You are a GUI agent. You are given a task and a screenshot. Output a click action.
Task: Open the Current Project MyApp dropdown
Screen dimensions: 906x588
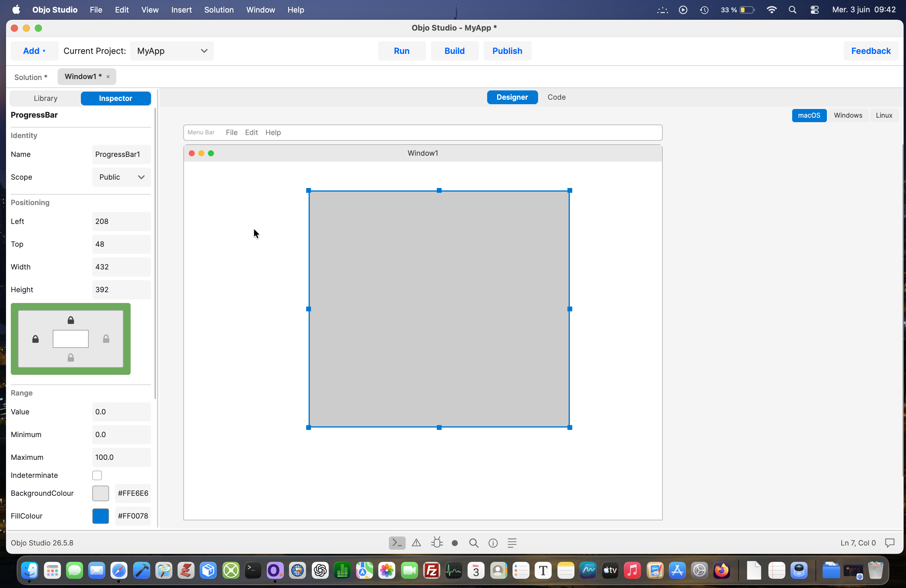pos(172,51)
